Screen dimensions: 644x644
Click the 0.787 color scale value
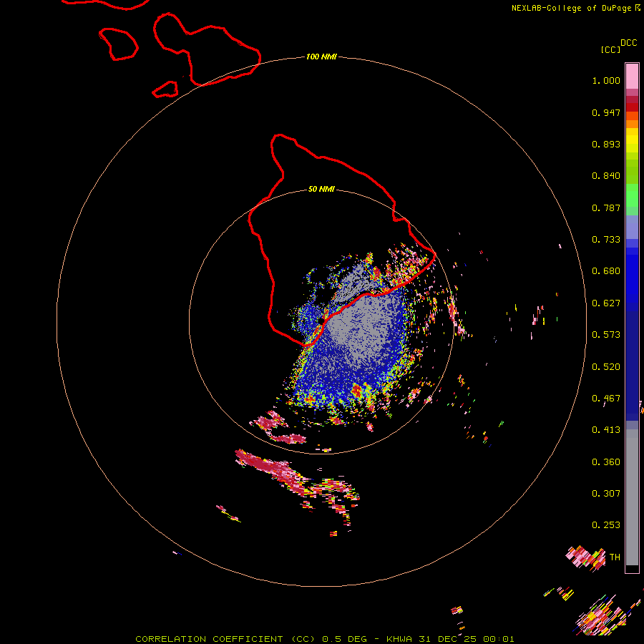click(606, 208)
